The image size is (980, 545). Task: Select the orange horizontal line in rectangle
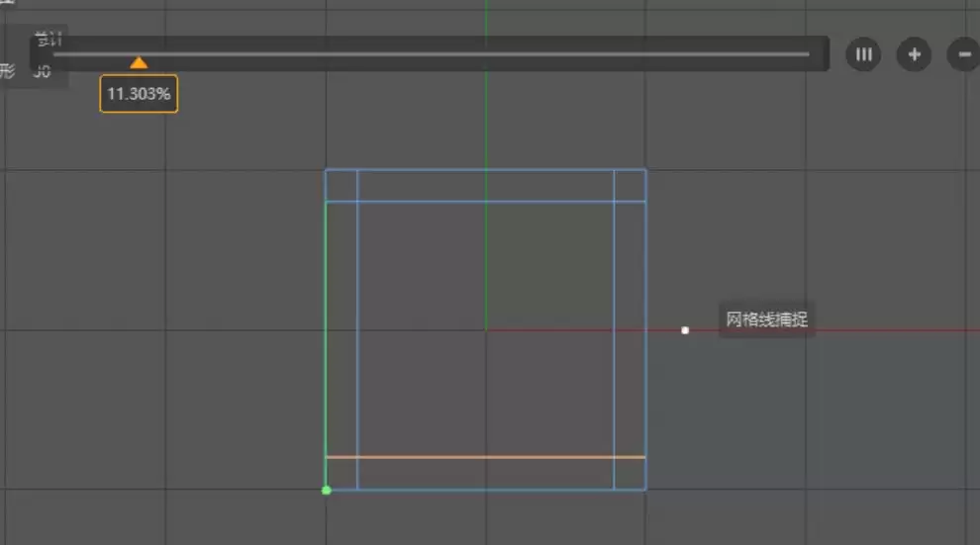point(486,457)
